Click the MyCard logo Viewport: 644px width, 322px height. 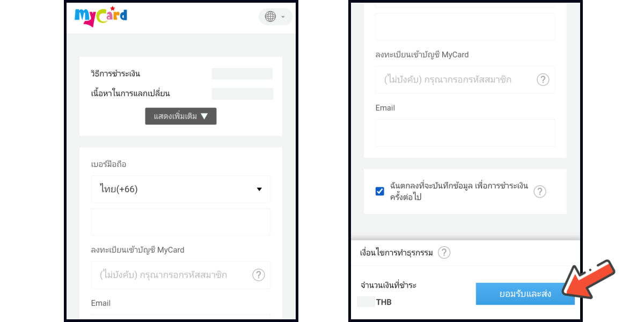[101, 16]
